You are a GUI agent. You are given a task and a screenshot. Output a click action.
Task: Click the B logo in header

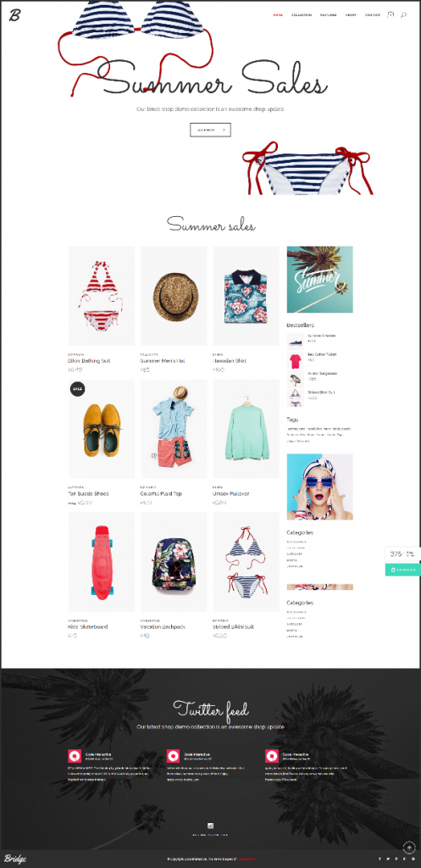coord(14,15)
